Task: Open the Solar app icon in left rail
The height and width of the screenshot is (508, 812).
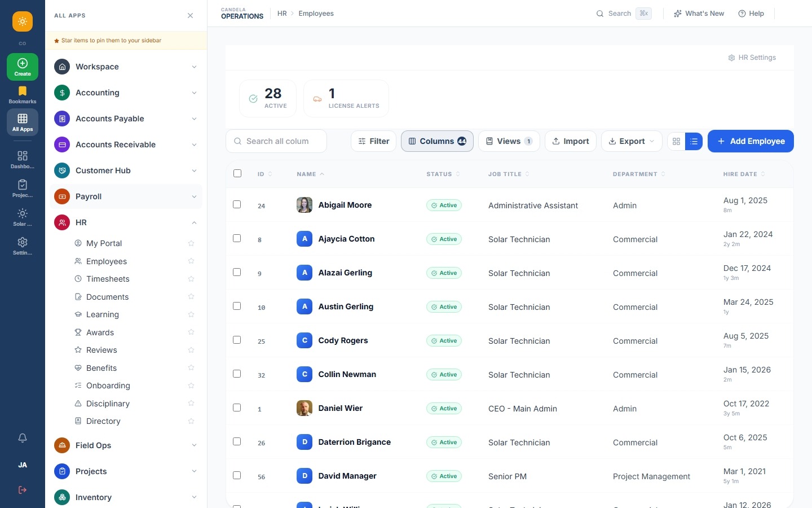Action: click(x=23, y=217)
